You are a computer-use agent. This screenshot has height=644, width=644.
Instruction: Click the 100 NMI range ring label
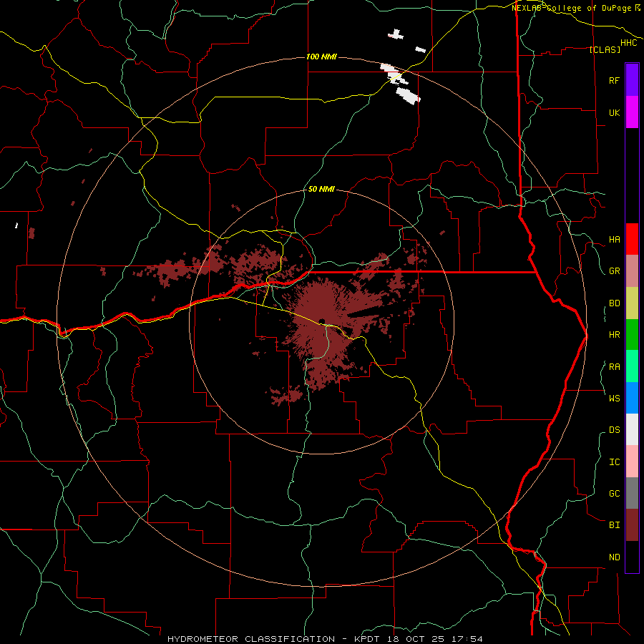point(321,57)
